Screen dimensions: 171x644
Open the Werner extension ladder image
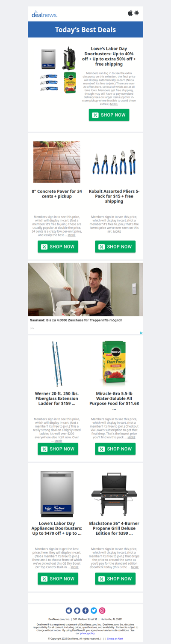[x=58, y=364]
